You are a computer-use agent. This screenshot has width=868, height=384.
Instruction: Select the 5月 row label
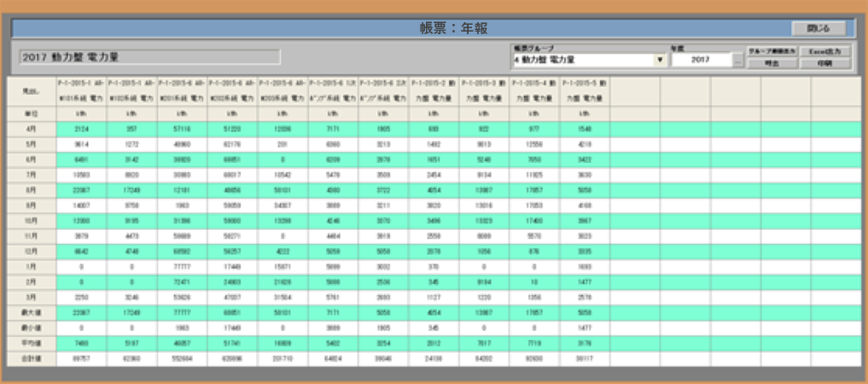coord(31,145)
